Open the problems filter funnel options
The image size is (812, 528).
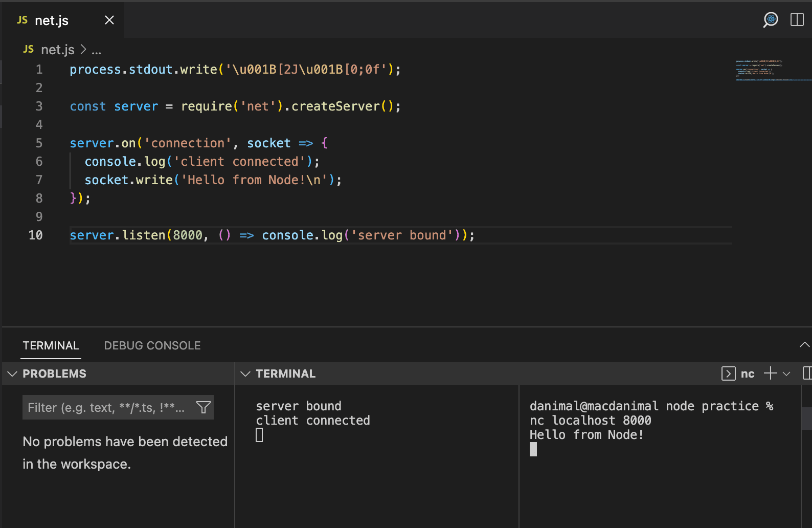[x=204, y=407]
